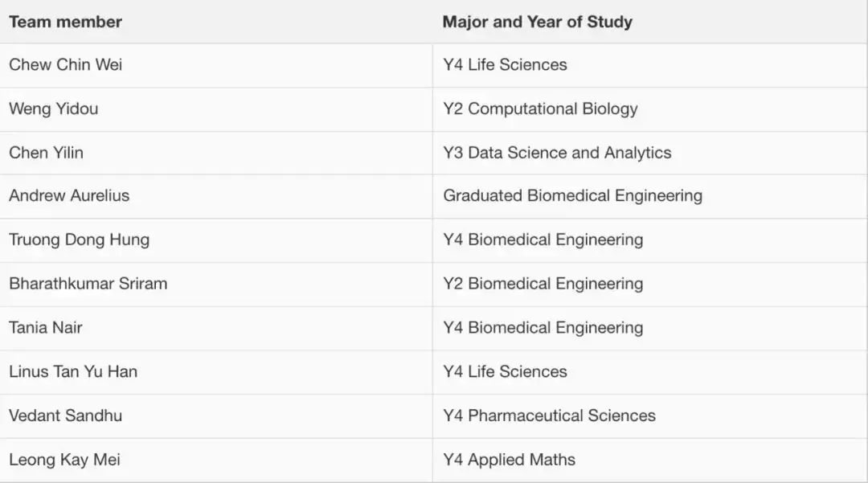
Task: Select the Chen Yilin table cell
Action: point(46,153)
